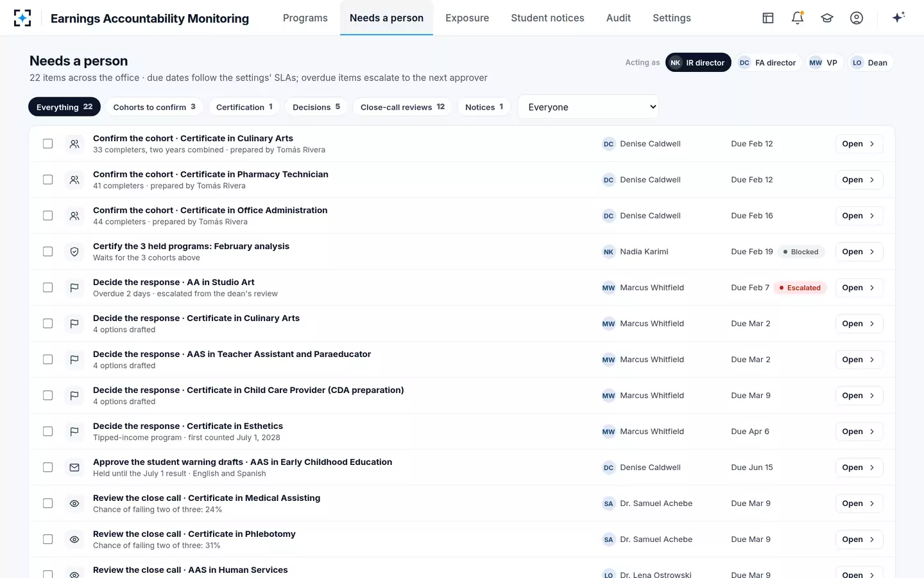Open the notifications bell
Viewport: 924px width, 578px height.
pyautogui.click(x=798, y=18)
